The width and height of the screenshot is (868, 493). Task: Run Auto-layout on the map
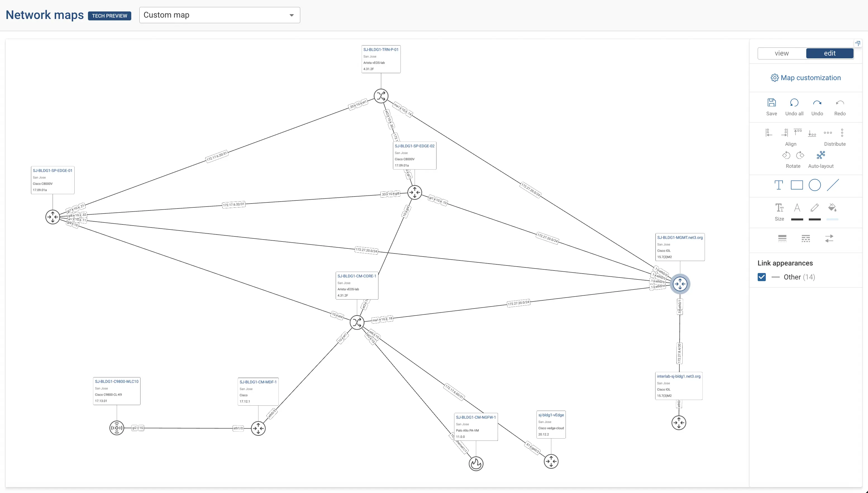coord(821,155)
